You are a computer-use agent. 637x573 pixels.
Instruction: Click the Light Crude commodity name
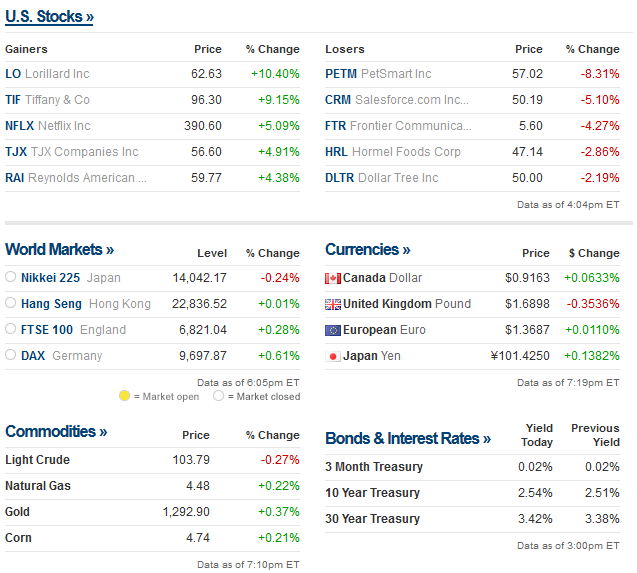point(37,460)
